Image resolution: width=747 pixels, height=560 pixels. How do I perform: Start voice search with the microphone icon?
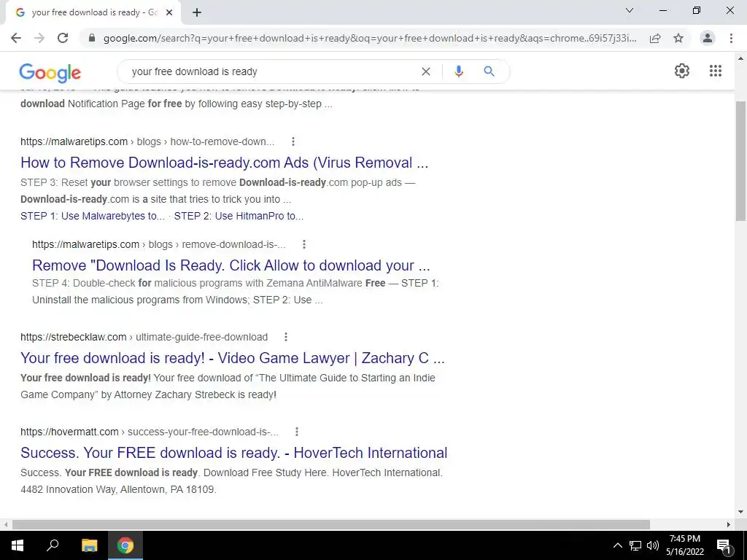459,71
